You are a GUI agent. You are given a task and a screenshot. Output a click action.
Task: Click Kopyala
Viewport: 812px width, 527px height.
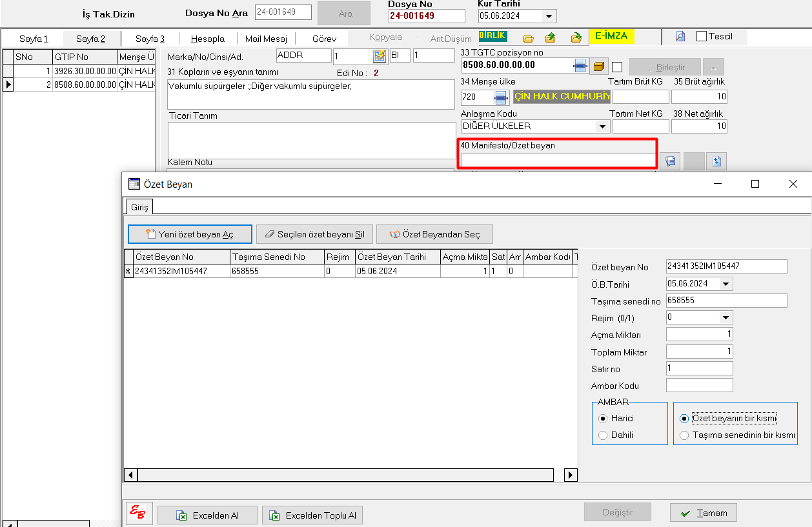coord(386,37)
